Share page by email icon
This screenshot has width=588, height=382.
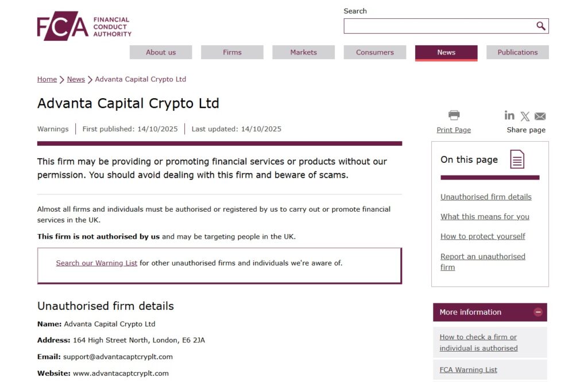(540, 116)
